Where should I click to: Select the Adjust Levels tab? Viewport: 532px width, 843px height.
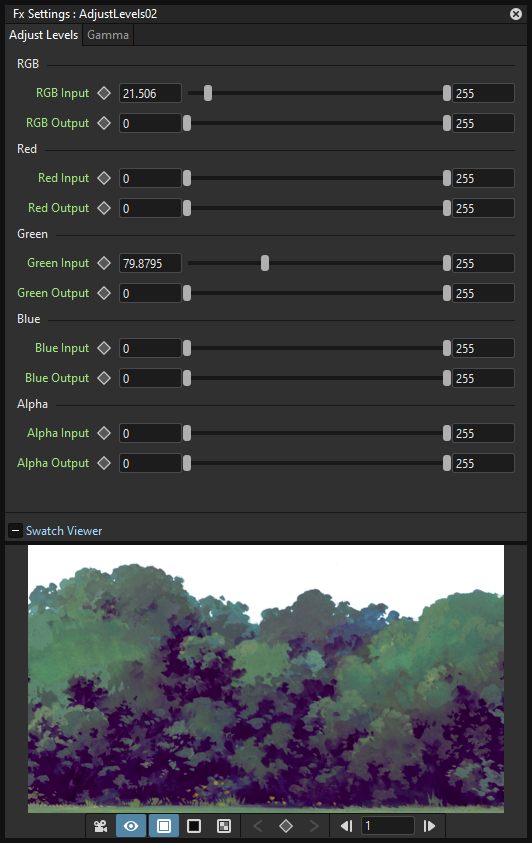44,35
